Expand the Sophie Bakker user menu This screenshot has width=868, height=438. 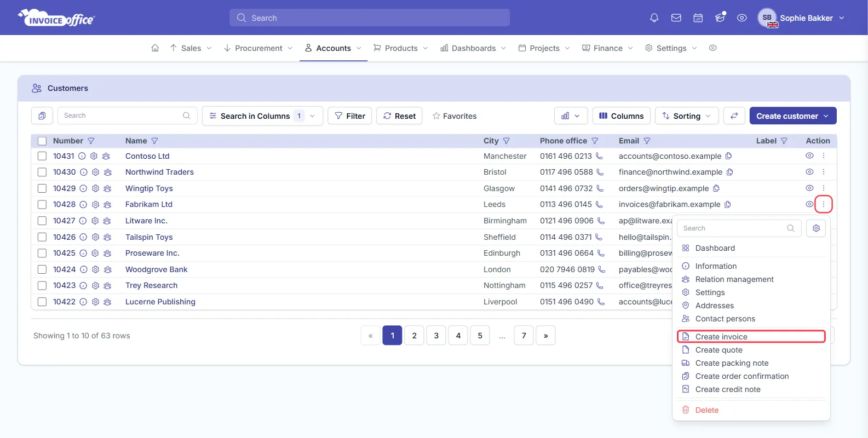801,18
